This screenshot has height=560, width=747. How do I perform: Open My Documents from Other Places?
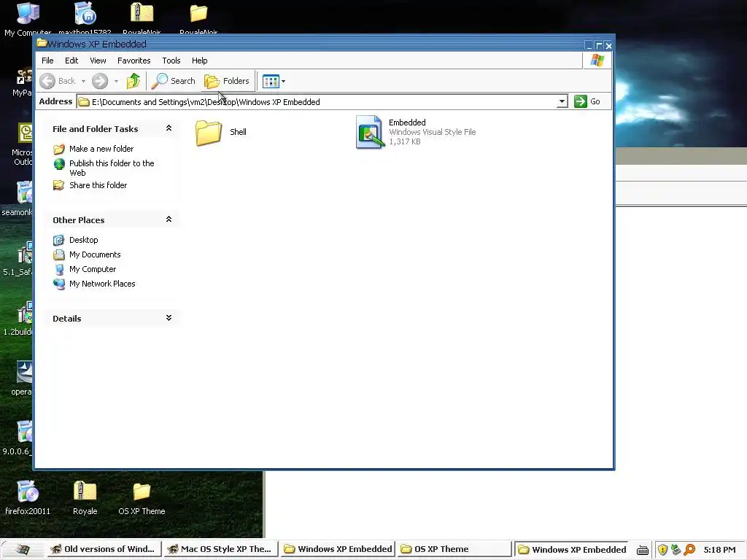(x=95, y=254)
